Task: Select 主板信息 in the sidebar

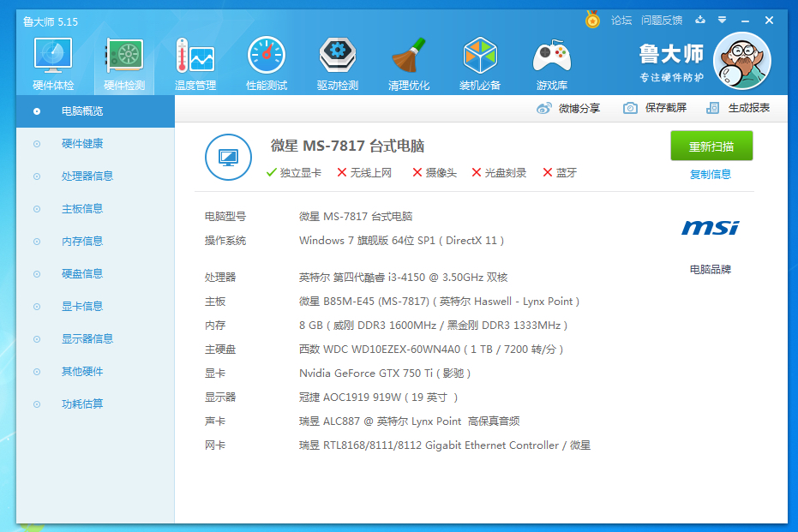Action: 95,208
